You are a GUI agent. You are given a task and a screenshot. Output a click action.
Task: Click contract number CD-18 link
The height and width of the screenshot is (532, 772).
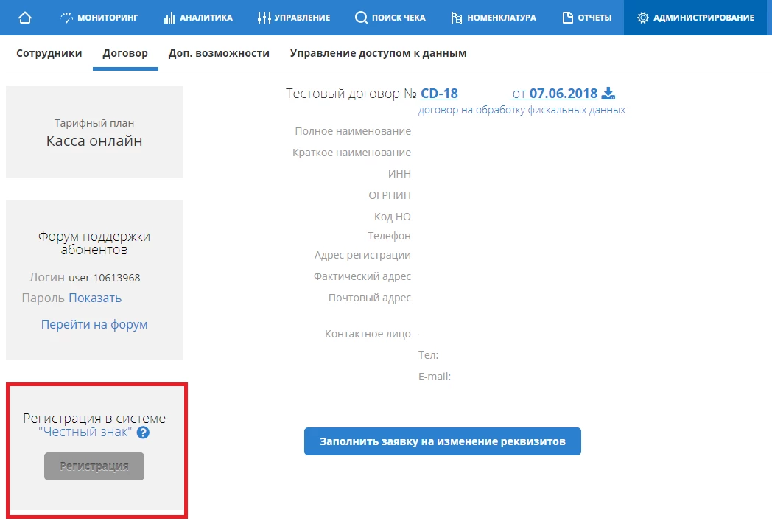click(x=439, y=94)
